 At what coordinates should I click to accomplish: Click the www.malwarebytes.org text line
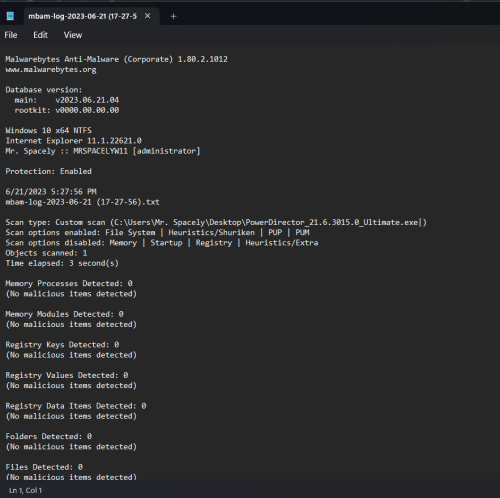pyautogui.click(x=51, y=70)
